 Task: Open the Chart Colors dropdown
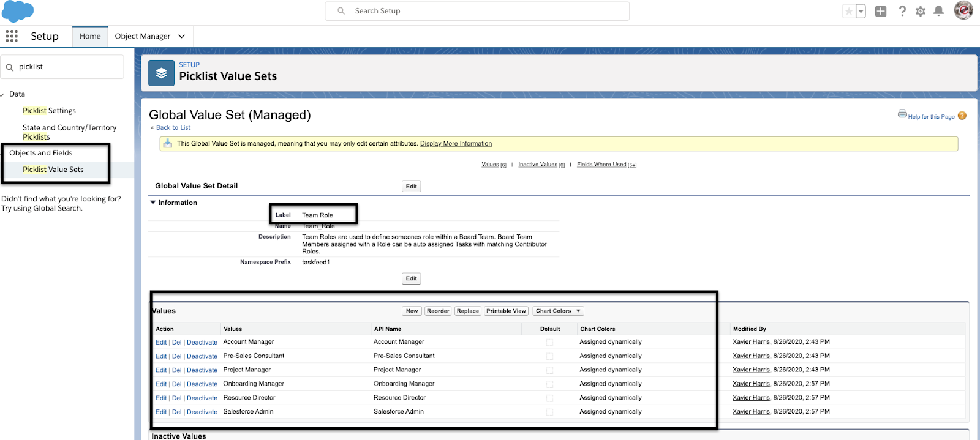558,311
